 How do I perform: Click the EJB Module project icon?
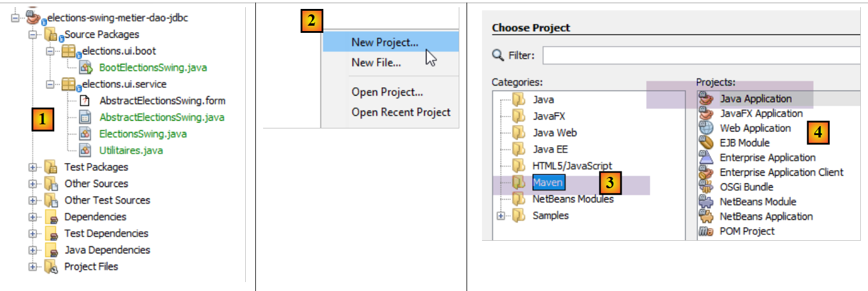706,143
